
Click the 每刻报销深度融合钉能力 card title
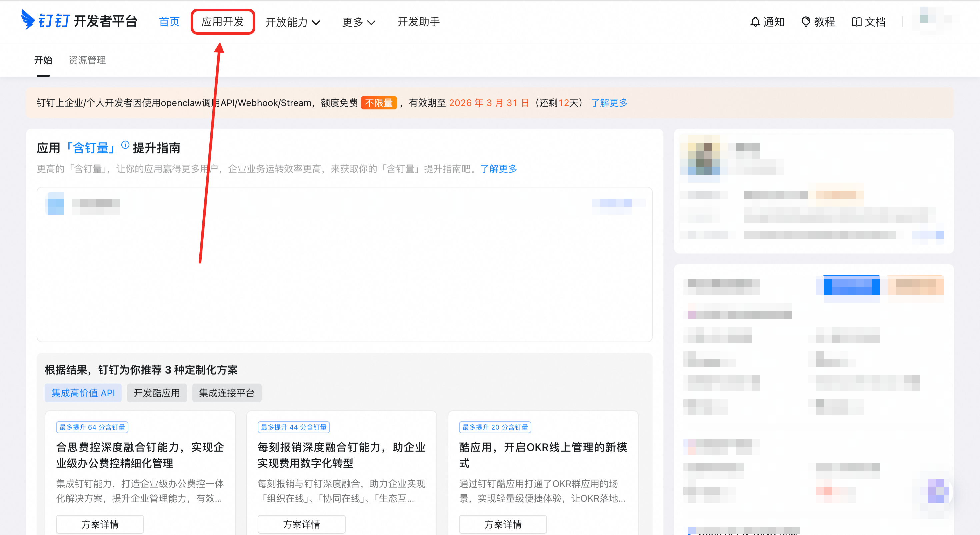click(x=341, y=455)
